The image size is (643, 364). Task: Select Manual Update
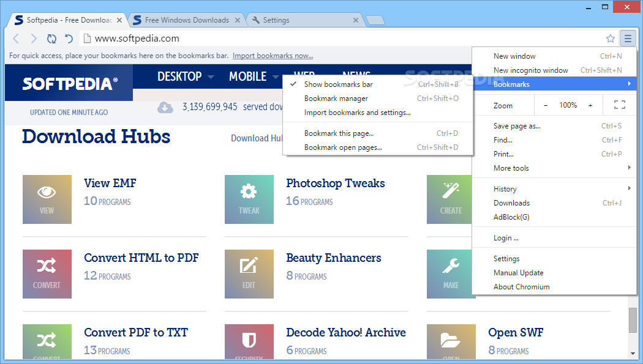(554, 272)
